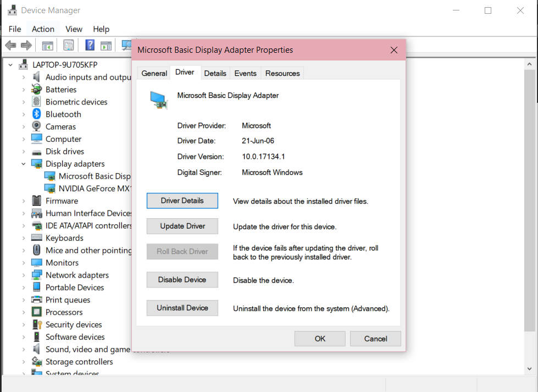538x392 pixels.
Task: Expand the Cameras category arrow
Action: pos(23,126)
